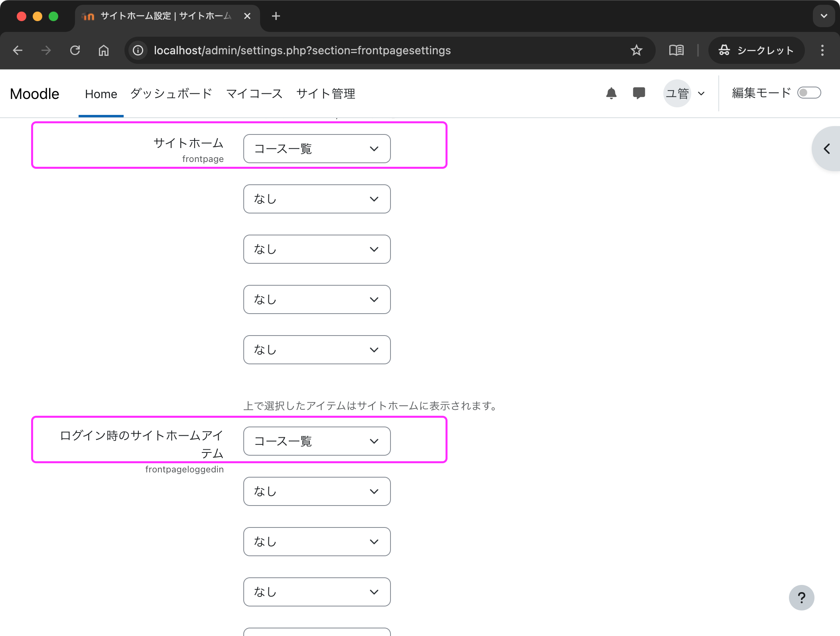This screenshot has height=636, width=840.
Task: Expand the ユ管 user menu
Action: coord(685,93)
